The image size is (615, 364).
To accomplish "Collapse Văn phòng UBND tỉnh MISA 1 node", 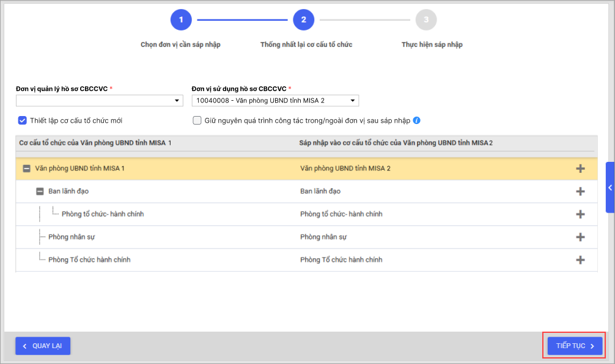I will tap(26, 169).
